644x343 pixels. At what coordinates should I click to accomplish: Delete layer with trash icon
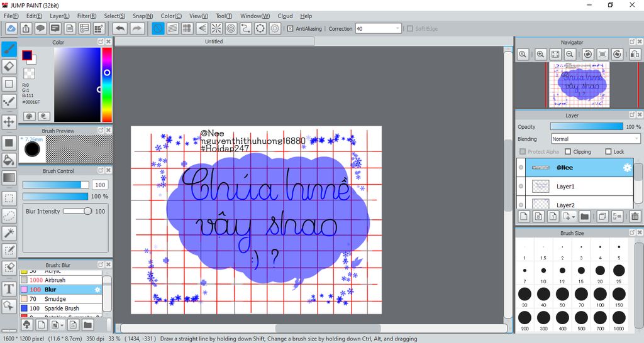(x=635, y=216)
